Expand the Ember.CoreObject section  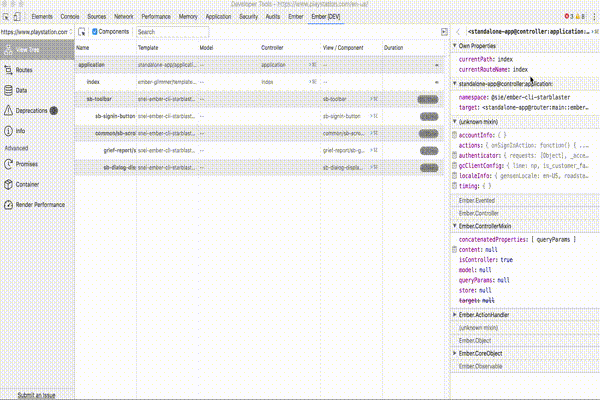pos(481,353)
